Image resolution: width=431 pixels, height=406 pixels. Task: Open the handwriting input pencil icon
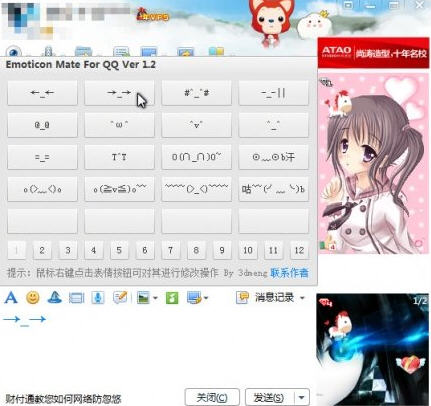click(x=120, y=297)
